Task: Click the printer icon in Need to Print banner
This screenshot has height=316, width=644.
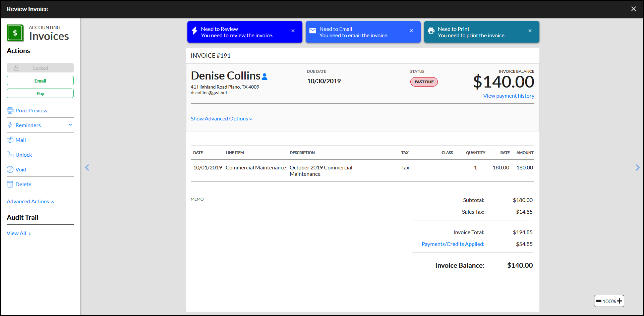Action: (431, 30)
